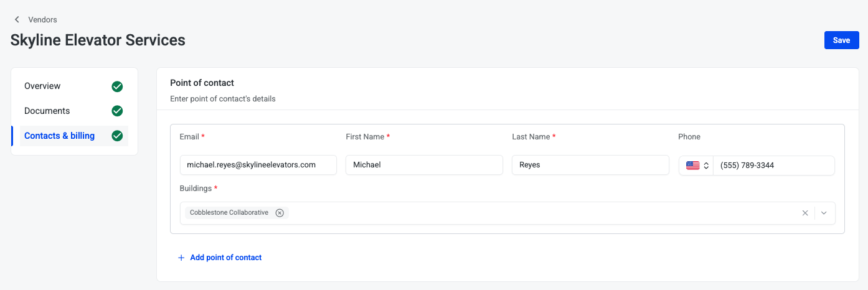This screenshot has width=868, height=290.
Task: Click into the Email input field
Action: point(258,165)
